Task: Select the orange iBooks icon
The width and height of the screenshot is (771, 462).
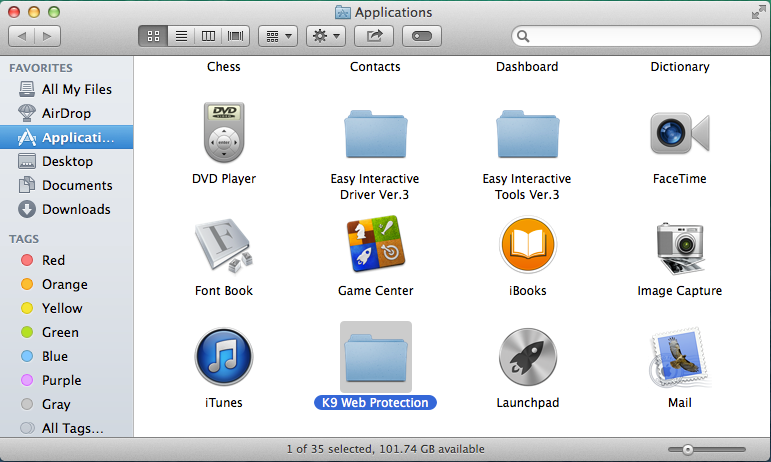Action: click(x=528, y=244)
